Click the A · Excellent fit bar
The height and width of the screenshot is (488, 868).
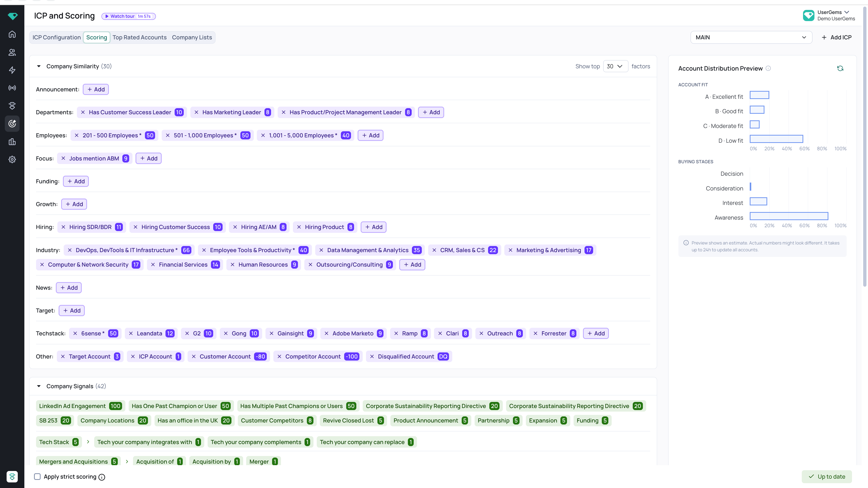pos(759,95)
